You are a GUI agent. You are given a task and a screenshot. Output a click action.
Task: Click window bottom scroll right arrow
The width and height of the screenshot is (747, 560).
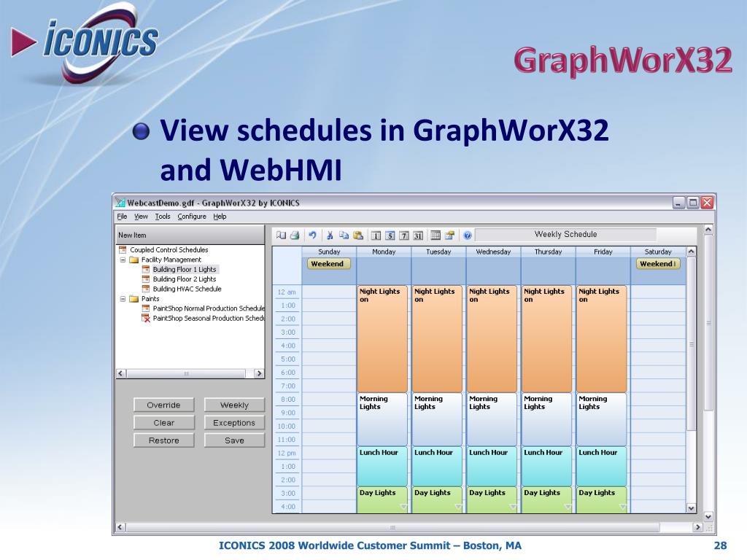click(x=698, y=527)
